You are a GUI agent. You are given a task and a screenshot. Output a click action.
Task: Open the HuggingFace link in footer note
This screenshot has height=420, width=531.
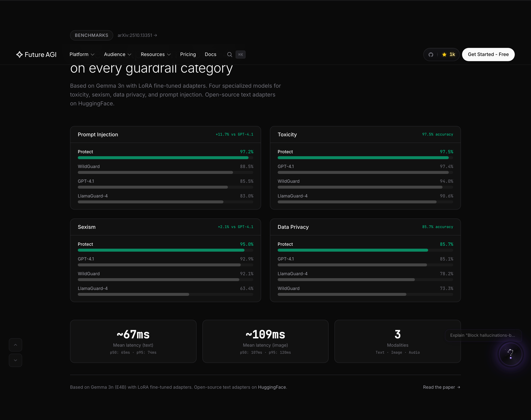tap(272, 387)
